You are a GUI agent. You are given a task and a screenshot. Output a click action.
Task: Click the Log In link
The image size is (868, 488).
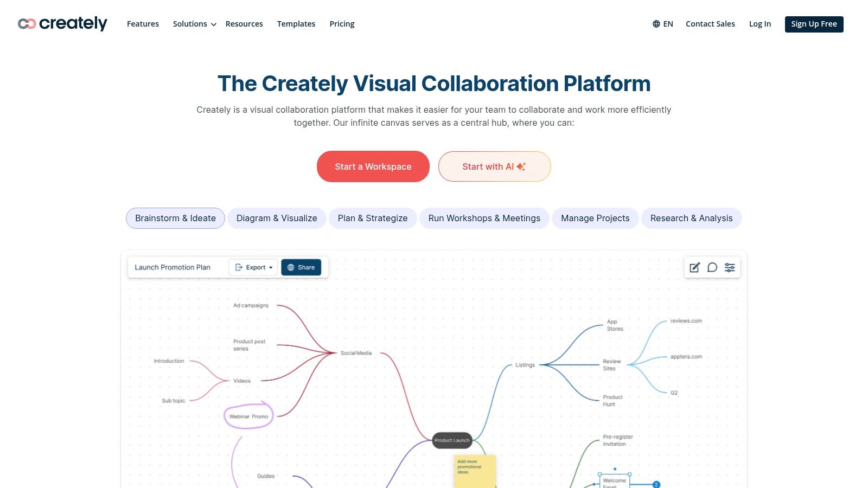[x=760, y=24]
